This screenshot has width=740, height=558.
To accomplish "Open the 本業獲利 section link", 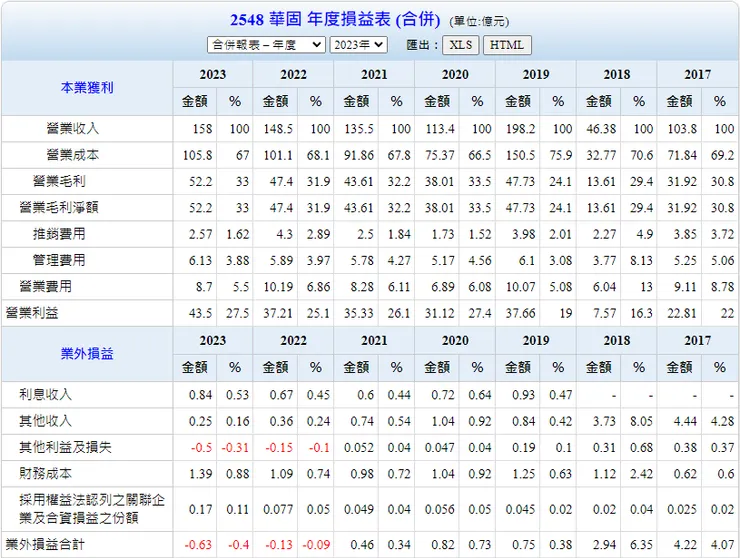I will pyautogui.click(x=87, y=87).
